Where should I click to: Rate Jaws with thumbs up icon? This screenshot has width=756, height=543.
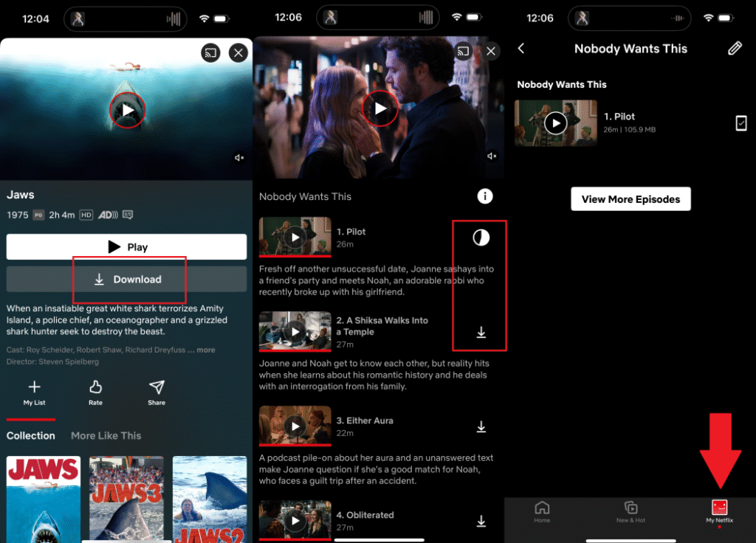tap(95, 392)
